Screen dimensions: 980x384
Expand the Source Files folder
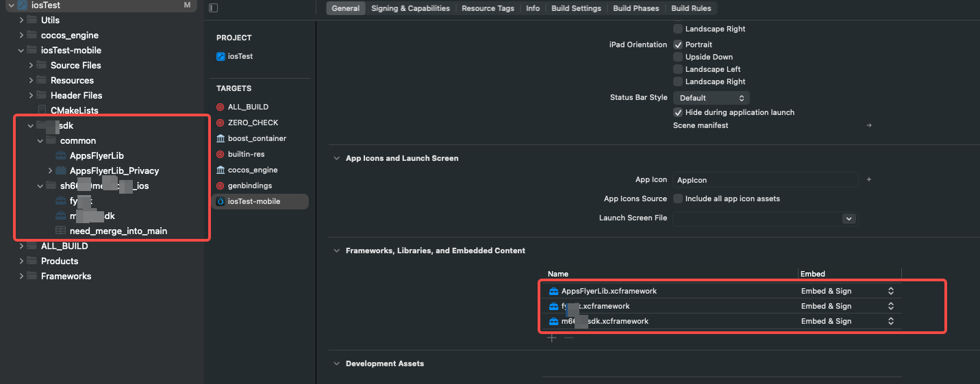click(x=32, y=65)
